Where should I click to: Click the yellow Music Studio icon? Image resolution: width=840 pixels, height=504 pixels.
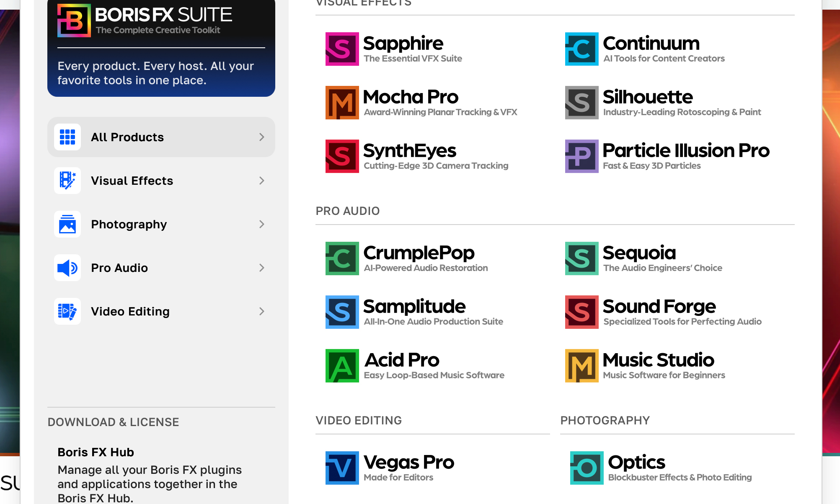pos(582,366)
